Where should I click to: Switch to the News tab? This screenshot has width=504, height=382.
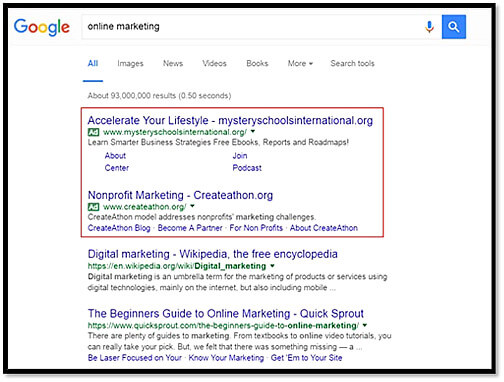tap(173, 63)
